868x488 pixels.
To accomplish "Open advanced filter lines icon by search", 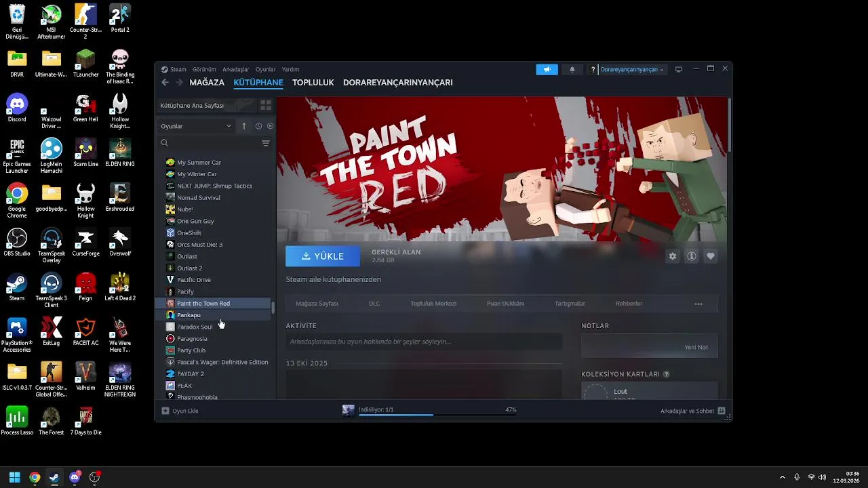I will point(266,143).
